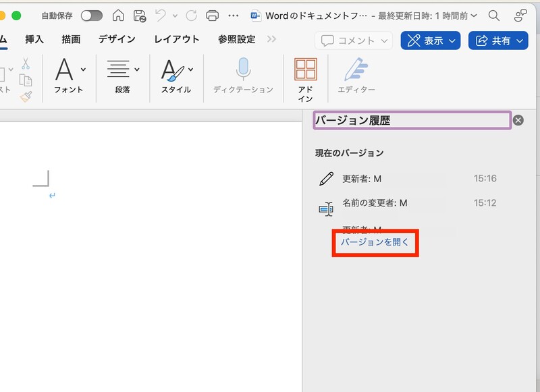Viewport: 540px width, 392px height.
Task: Click the エディター editor icon
Action: pyautogui.click(x=355, y=76)
